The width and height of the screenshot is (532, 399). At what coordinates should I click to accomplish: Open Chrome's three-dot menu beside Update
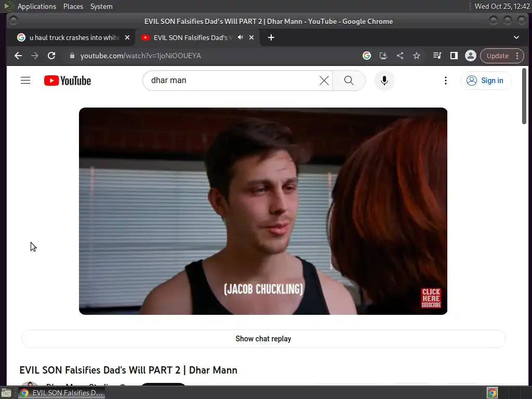517,56
